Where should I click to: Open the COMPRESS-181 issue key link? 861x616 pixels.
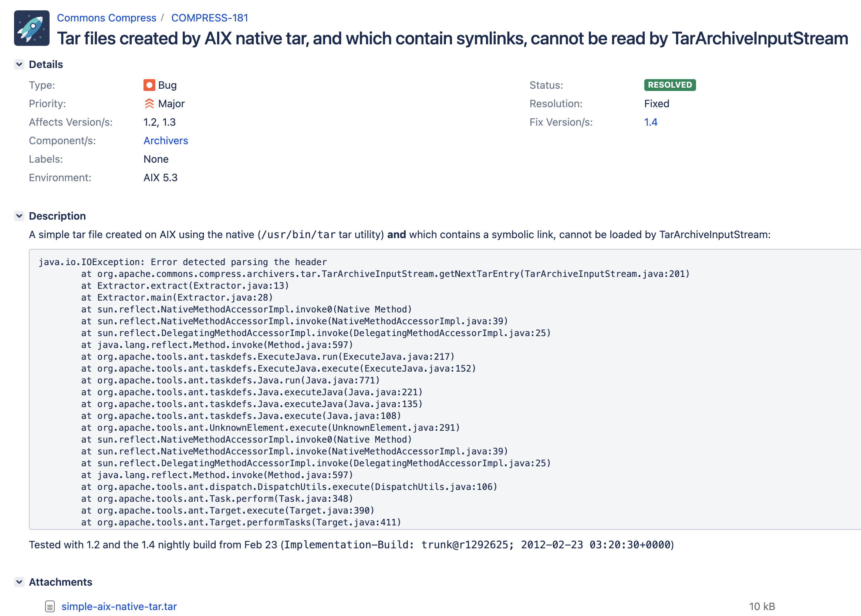point(209,18)
